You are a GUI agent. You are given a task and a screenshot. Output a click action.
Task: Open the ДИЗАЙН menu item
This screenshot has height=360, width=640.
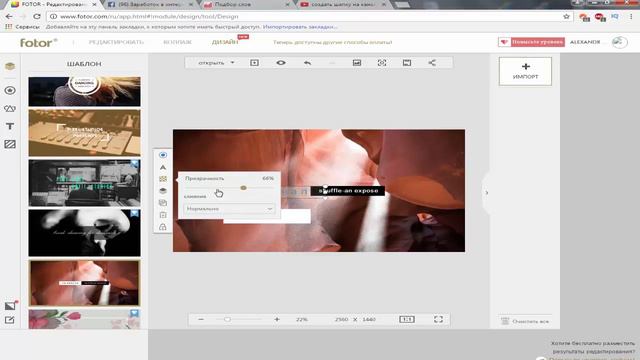[x=225, y=42]
